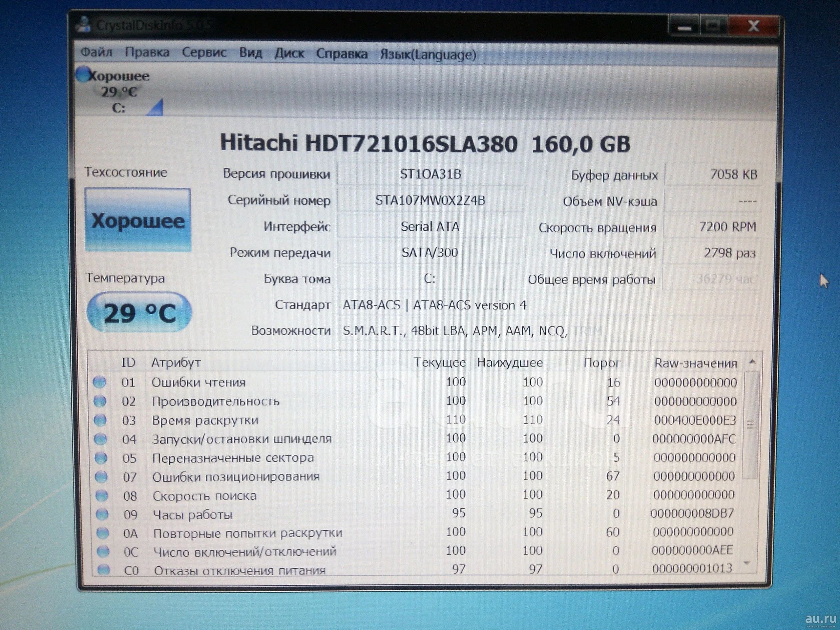Click the Hitachi HDT721016SLA380 disk title
This screenshot has width=840, height=630.
point(425,144)
